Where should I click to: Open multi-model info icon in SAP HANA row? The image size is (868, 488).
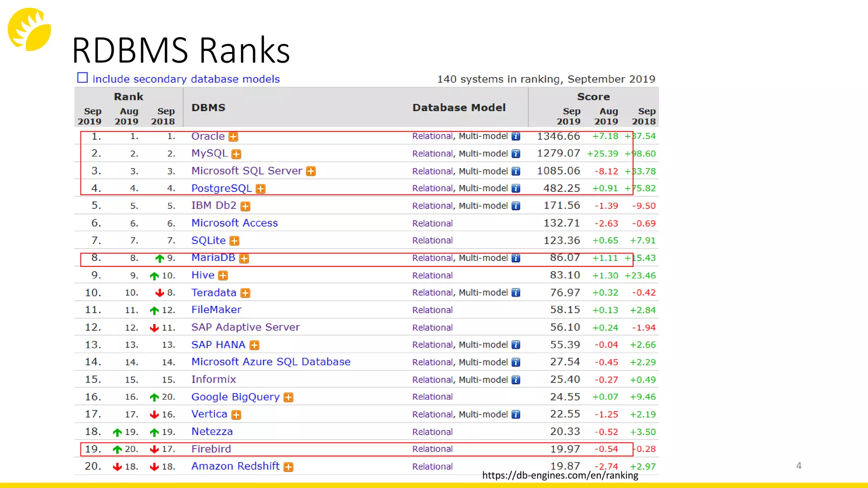[x=516, y=345]
